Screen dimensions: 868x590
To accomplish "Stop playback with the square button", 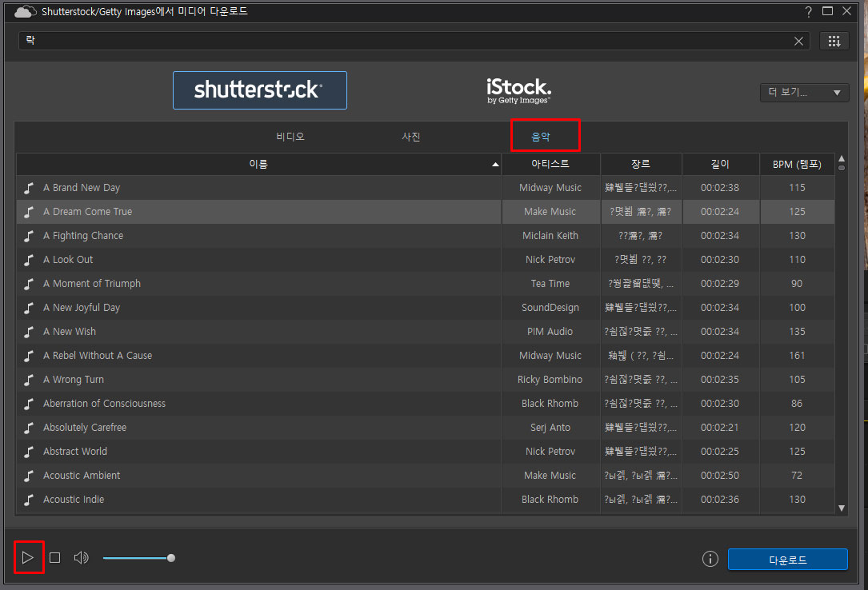I will [x=55, y=557].
